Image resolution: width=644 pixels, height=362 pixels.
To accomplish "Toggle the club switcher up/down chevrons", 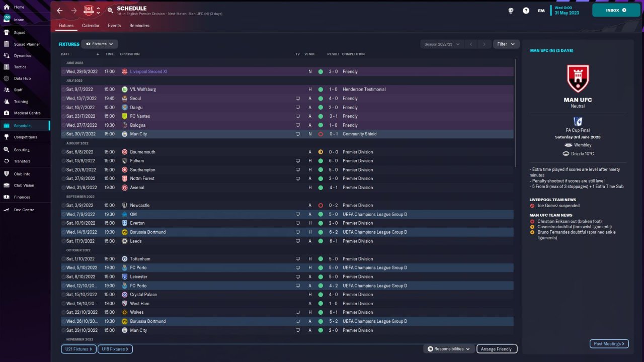I will point(98,11).
